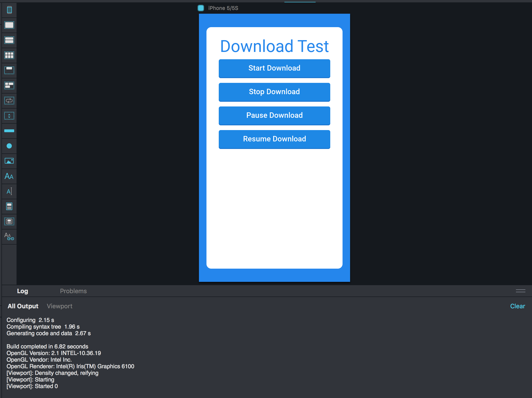The width and height of the screenshot is (532, 398).
Task: Filter log to Viewport output
Action: (60, 306)
